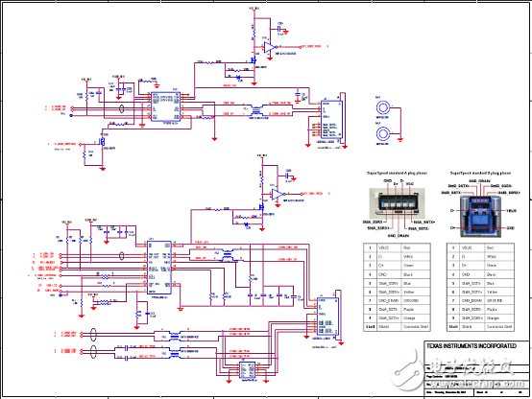Click the upper op-amp triangle symbol
This screenshot has width=532, height=399.
[270, 47]
